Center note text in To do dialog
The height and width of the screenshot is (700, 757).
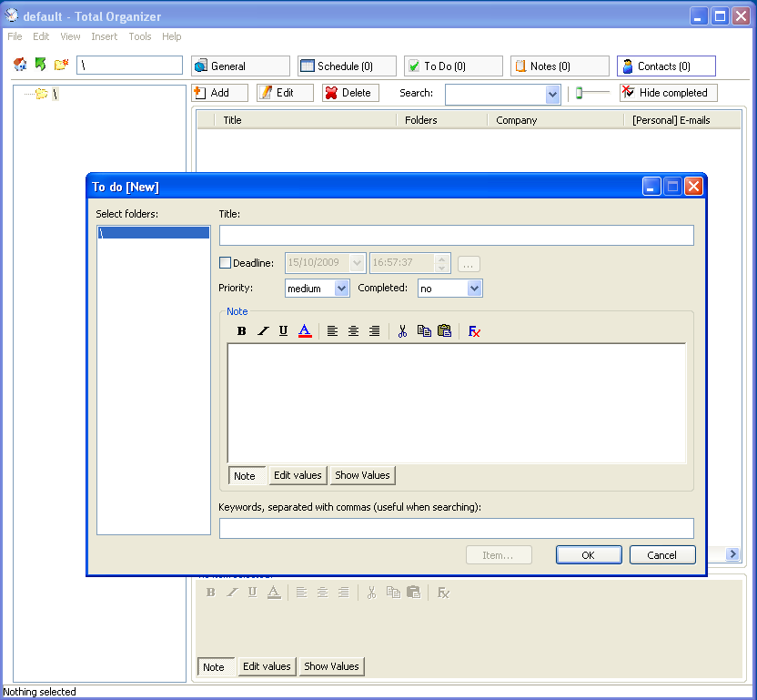point(353,331)
